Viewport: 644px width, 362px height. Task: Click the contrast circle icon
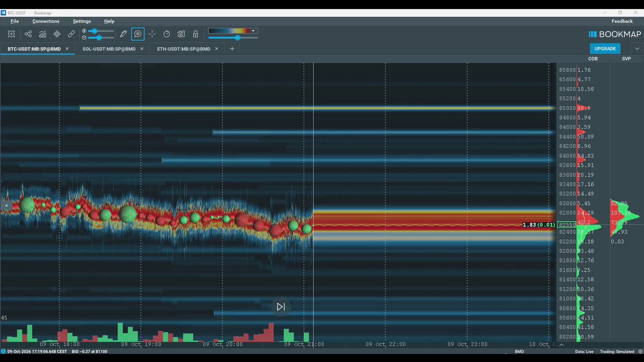[84, 38]
